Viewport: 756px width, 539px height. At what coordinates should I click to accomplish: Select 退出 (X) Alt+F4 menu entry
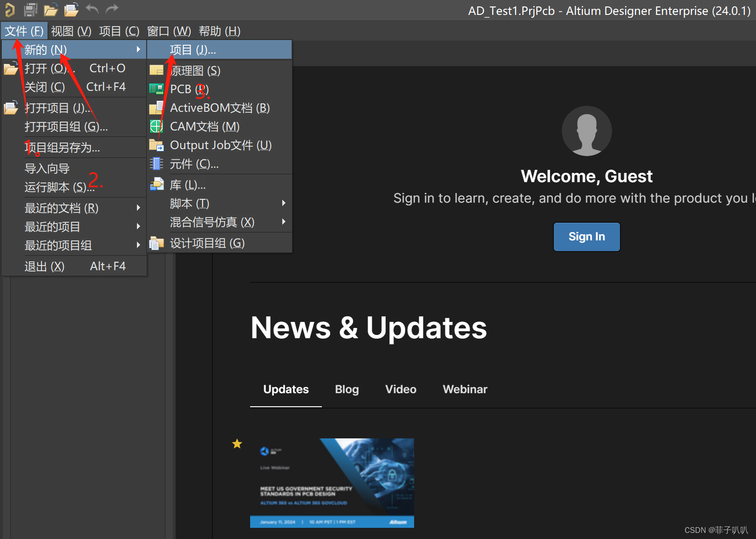(x=74, y=266)
